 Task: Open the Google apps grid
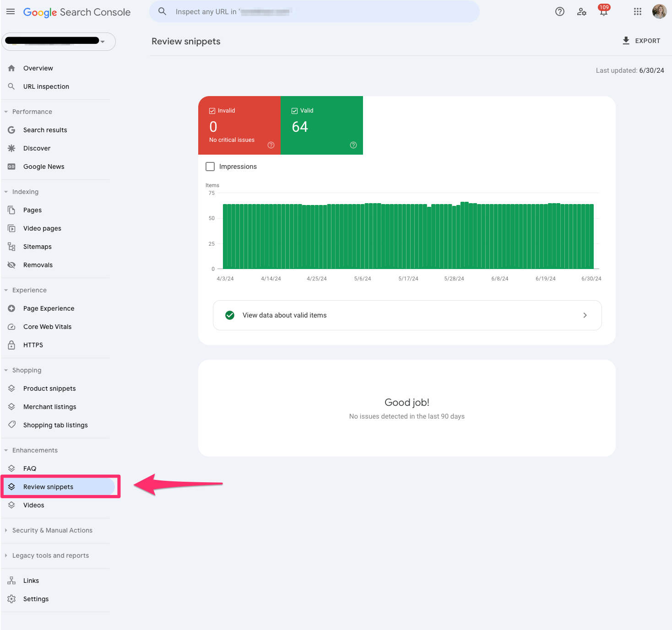[637, 12]
